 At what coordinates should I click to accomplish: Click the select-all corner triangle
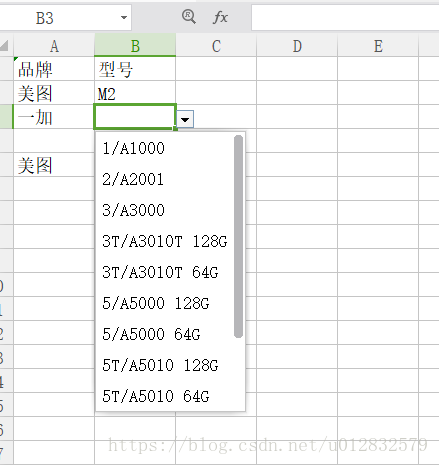pyautogui.click(x=5, y=45)
